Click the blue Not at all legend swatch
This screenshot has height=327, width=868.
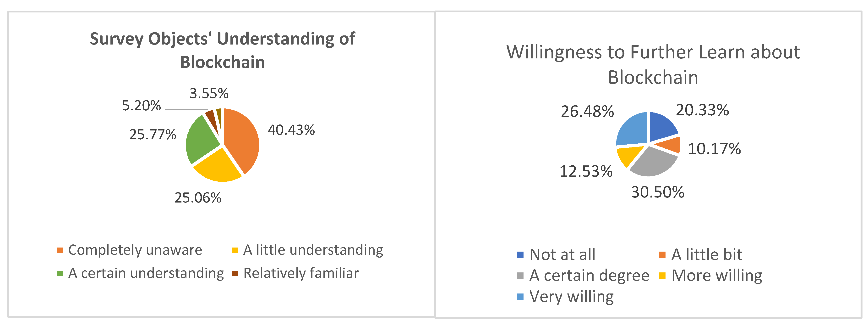tap(520, 255)
